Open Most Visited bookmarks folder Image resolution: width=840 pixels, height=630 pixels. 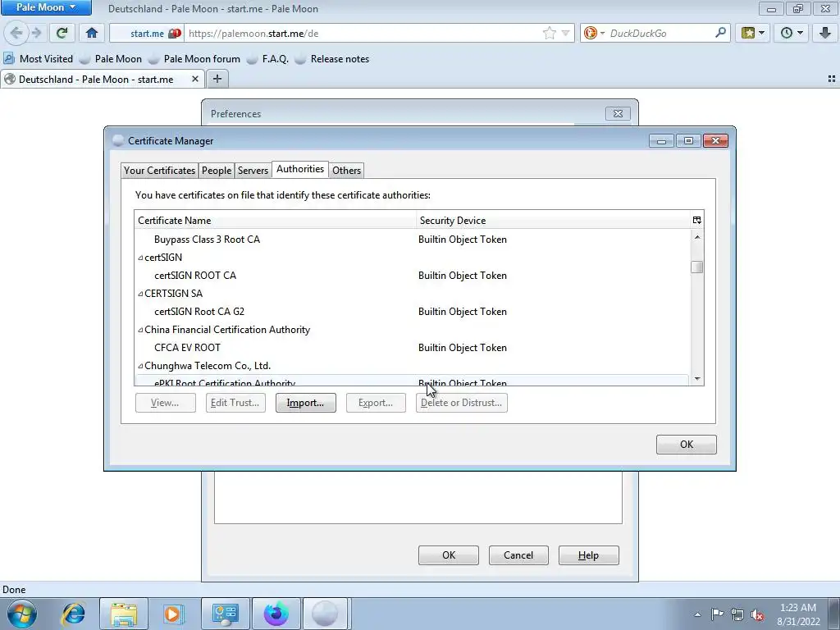38,59
